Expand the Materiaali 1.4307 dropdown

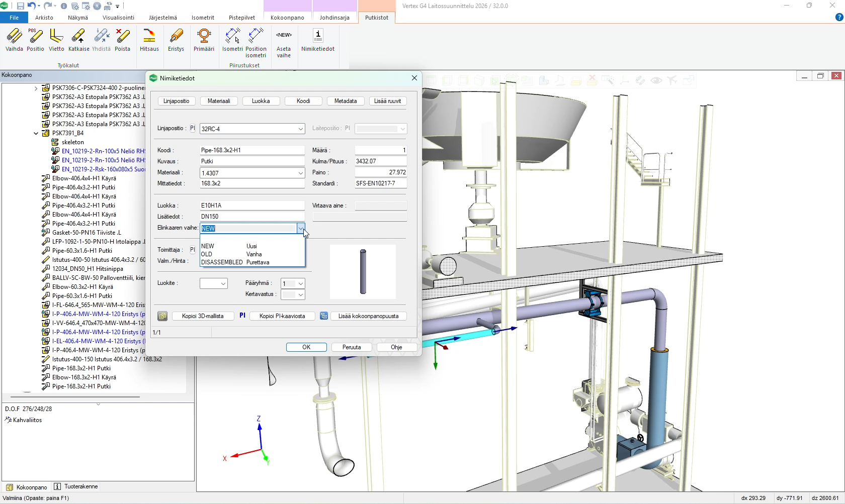(300, 173)
